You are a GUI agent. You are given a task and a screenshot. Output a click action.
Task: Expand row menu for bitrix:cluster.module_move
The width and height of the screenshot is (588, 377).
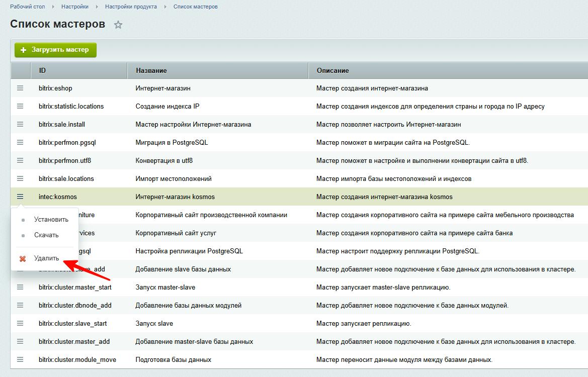(20, 359)
